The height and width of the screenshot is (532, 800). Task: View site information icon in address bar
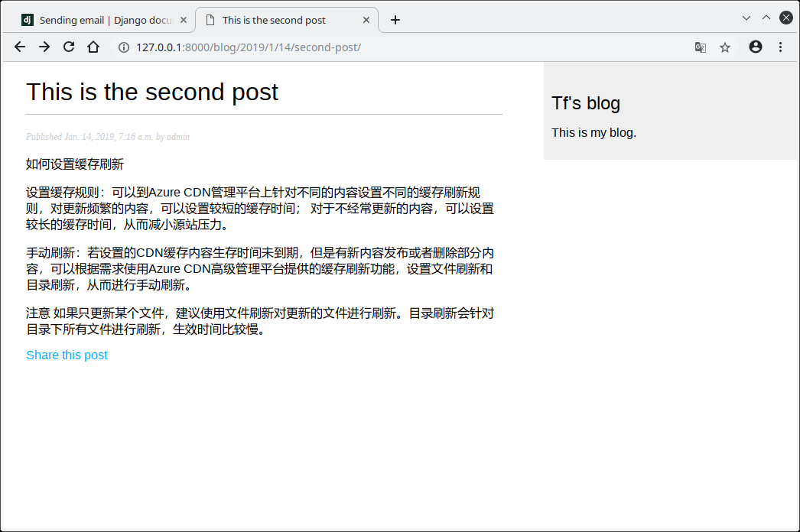123,47
